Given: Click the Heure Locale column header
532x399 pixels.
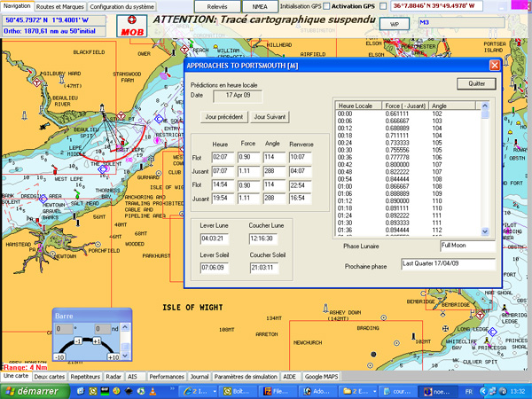Looking at the screenshot, I should coord(358,106).
